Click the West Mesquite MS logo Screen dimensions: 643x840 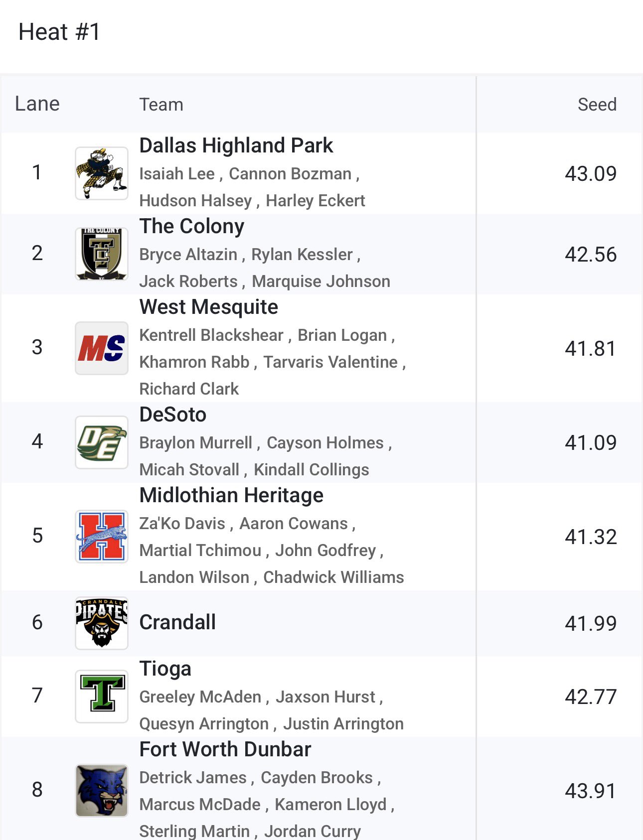(102, 348)
